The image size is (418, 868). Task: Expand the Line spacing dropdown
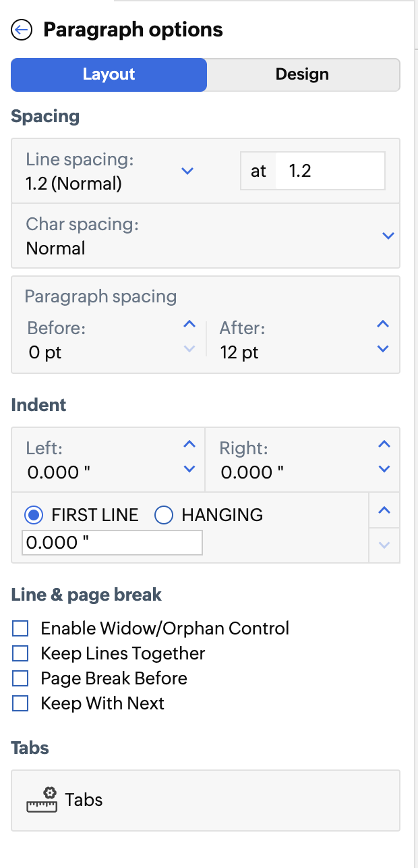tap(187, 171)
